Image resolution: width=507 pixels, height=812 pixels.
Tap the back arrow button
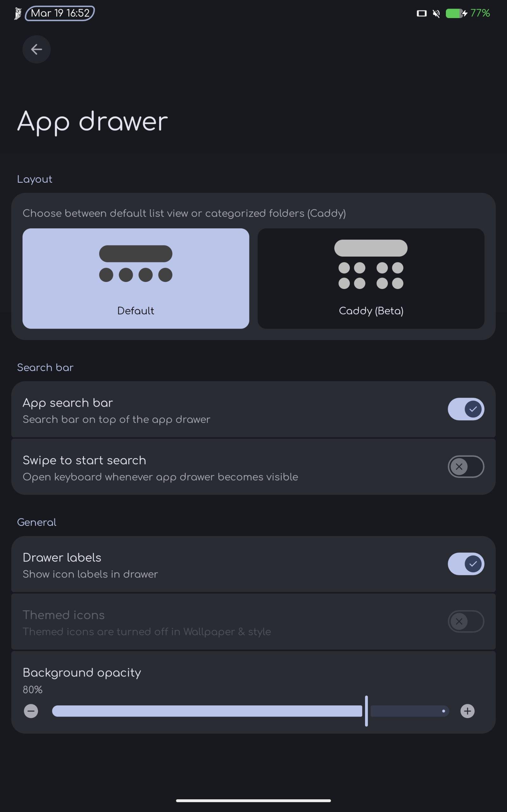(36, 49)
